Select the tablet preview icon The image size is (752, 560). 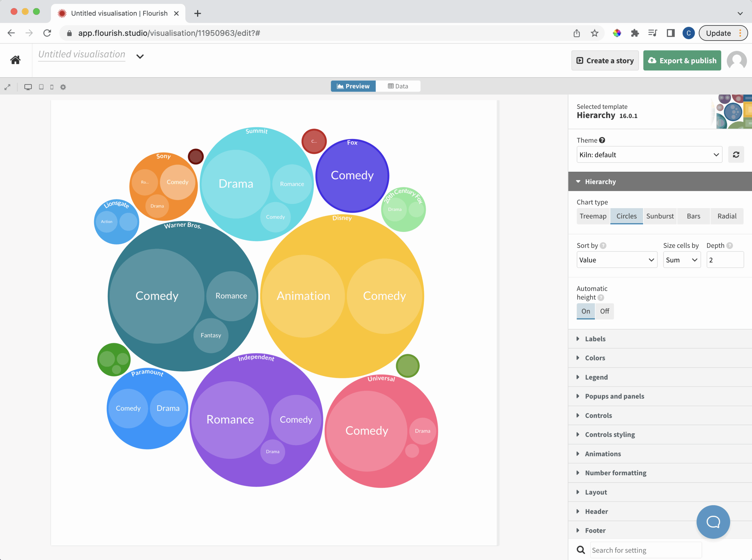pos(41,87)
